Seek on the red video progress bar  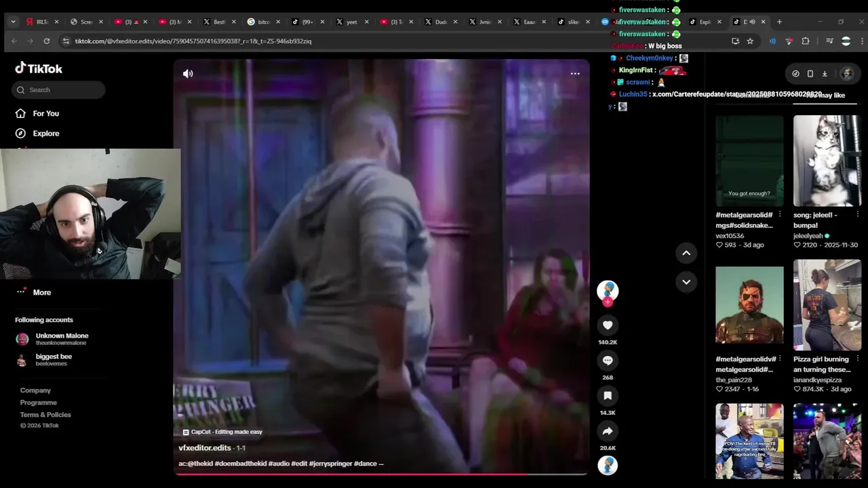[x=381, y=474]
